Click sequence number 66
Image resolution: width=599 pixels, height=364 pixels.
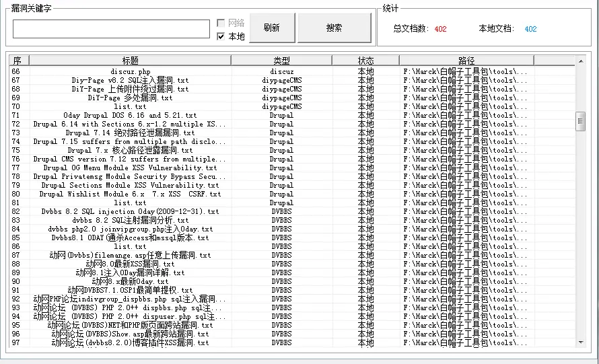(x=15, y=71)
